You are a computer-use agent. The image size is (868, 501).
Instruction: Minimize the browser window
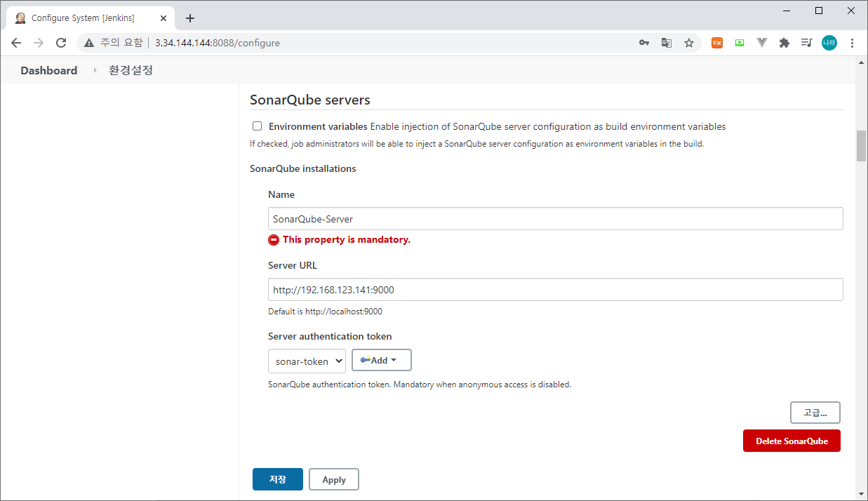[x=786, y=11]
